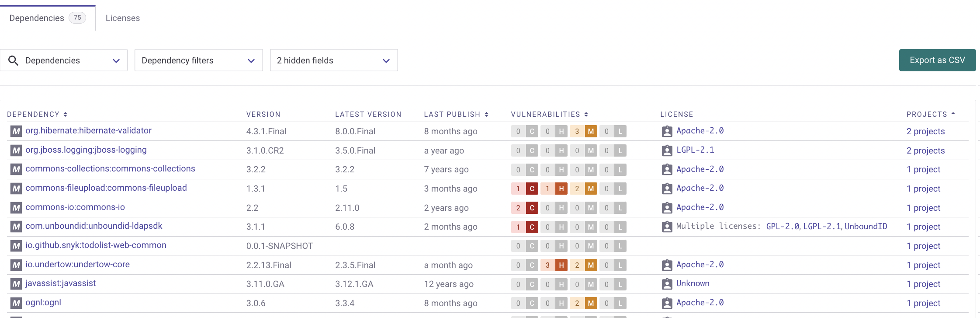Viewport: 980px width, 318px height.
Task: Click the search magnifier icon
Action: click(14, 60)
